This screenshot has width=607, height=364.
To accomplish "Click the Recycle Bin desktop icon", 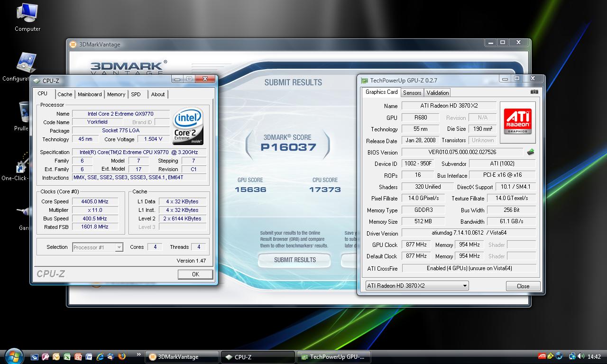I will [23, 116].
